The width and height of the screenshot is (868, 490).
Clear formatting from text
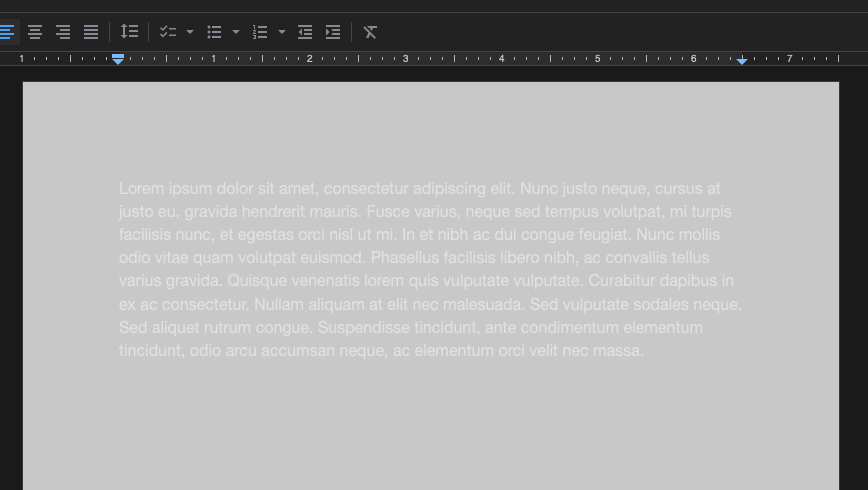370,32
